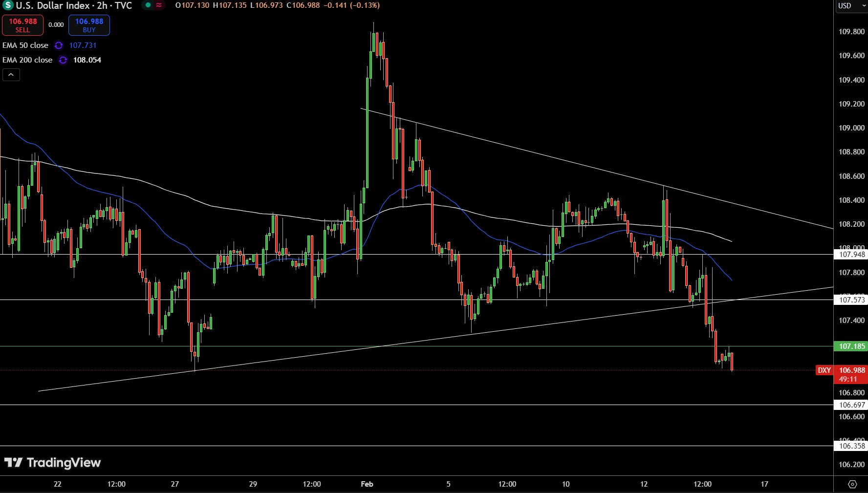Click the 29 date label on time axis
The image size is (868, 493).
click(253, 484)
